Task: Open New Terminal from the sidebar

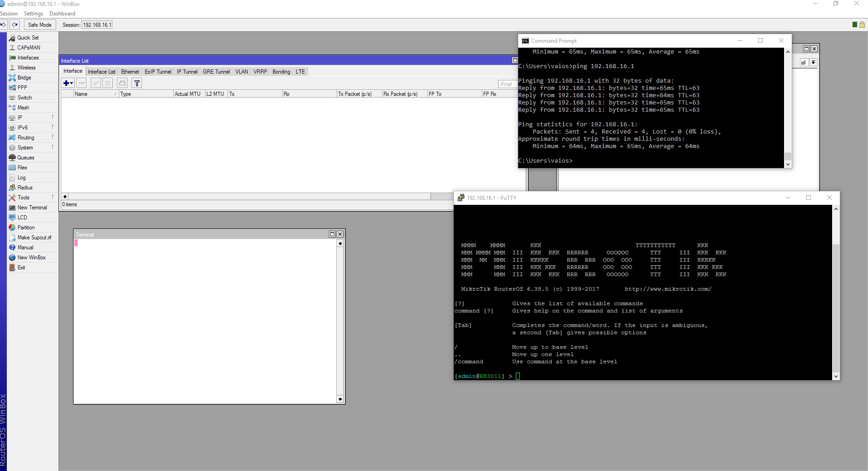Action: [x=33, y=208]
